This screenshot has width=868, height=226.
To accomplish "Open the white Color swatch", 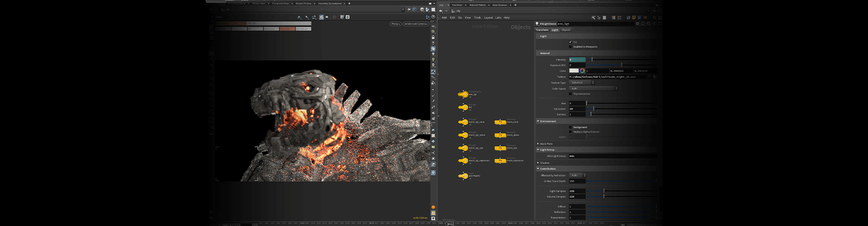I will pos(574,71).
